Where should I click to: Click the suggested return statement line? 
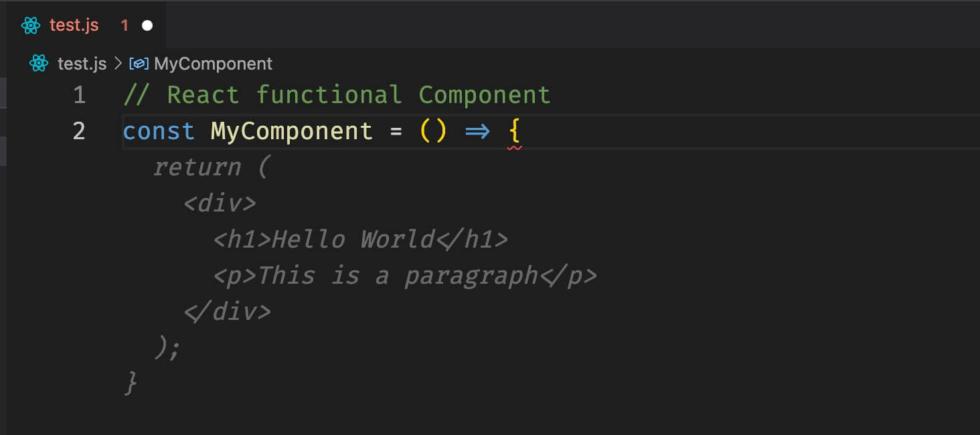tap(210, 167)
